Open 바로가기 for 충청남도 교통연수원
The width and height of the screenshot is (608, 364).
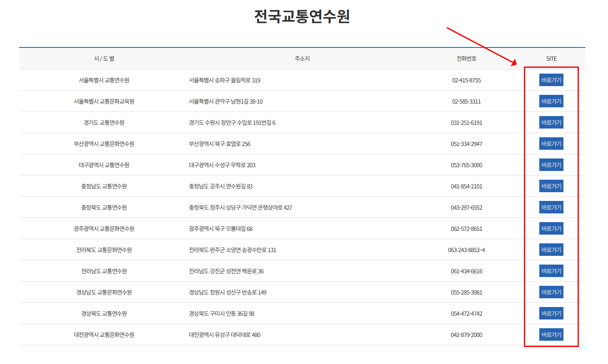[551, 186]
